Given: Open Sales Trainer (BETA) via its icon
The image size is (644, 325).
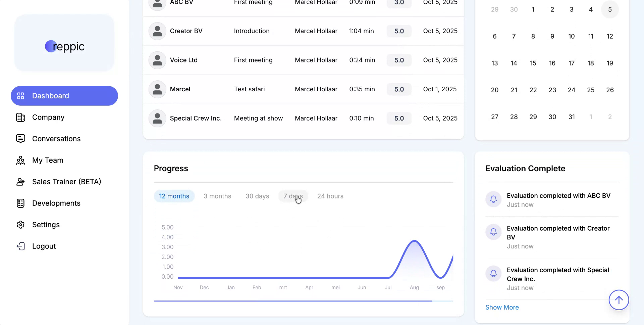Looking at the screenshot, I should (20, 182).
